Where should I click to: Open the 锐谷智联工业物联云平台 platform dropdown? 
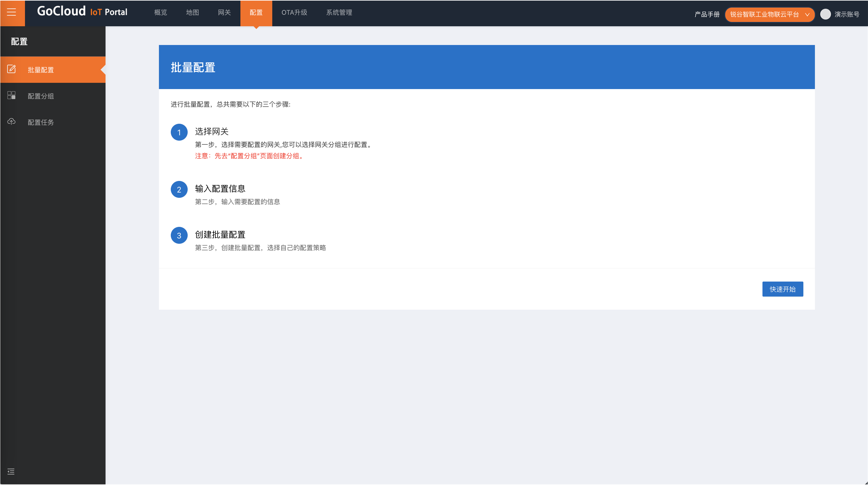click(764, 14)
